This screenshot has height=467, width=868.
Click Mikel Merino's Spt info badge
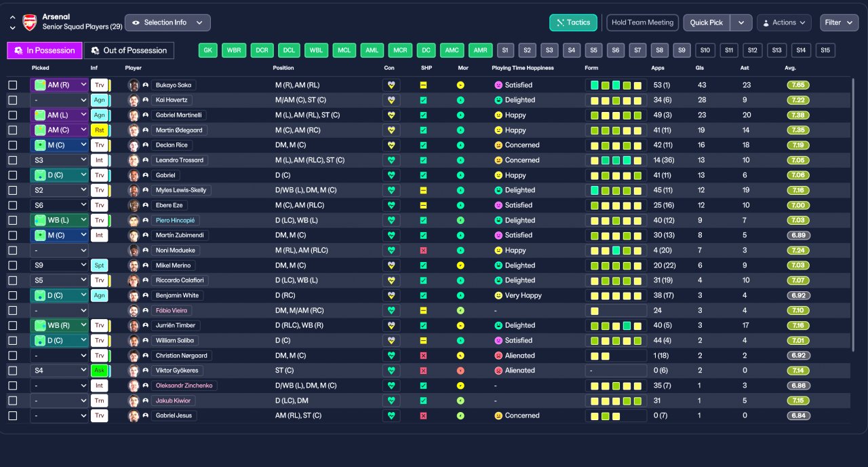pos(100,265)
